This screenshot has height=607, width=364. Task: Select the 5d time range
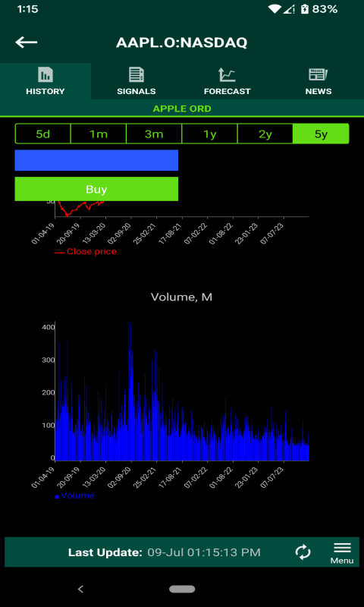(43, 134)
